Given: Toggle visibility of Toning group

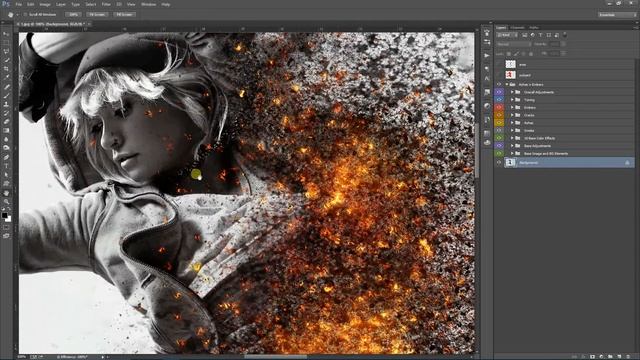Looking at the screenshot, I should point(499,100).
